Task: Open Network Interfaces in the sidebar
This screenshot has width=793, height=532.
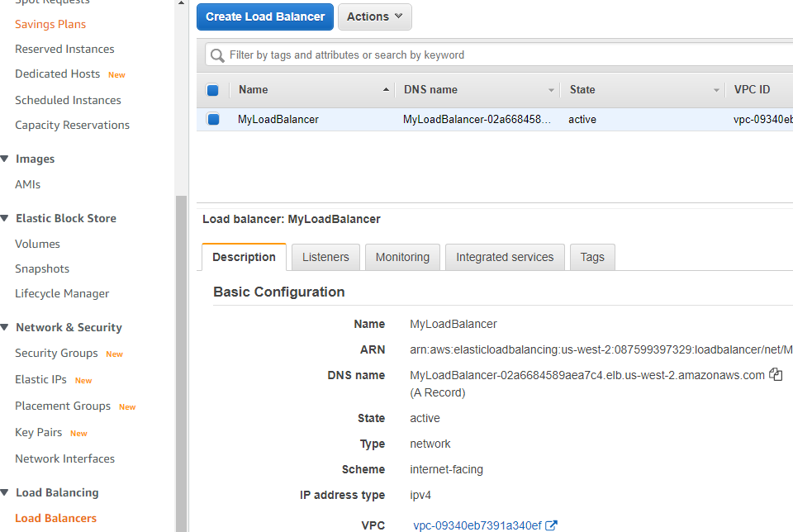Action: point(64,458)
